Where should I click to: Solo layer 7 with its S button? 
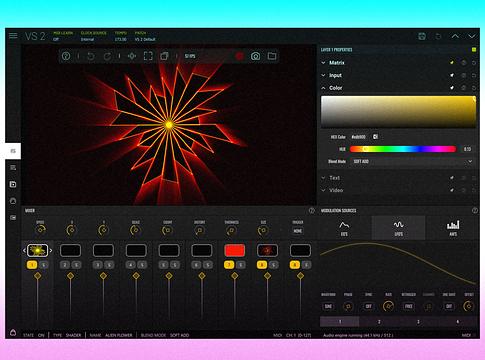pyautogui.click(x=241, y=265)
